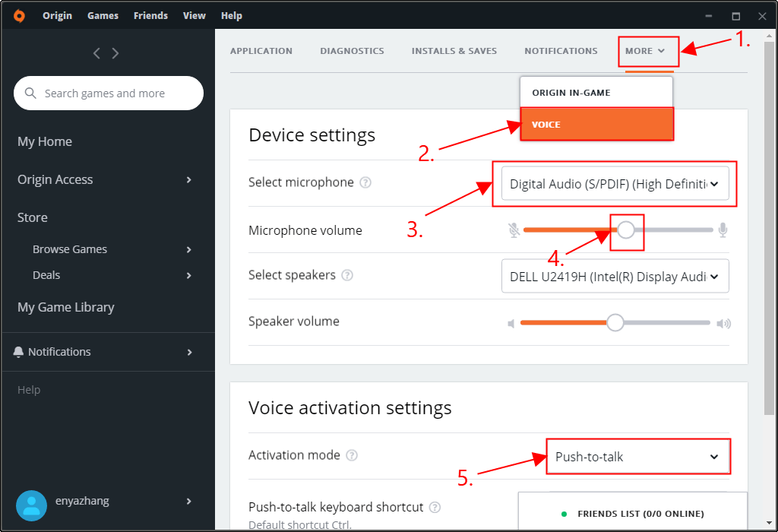Select Origin In-Game from the dropdown
Viewport: 778px width, 532px height.
pos(596,93)
